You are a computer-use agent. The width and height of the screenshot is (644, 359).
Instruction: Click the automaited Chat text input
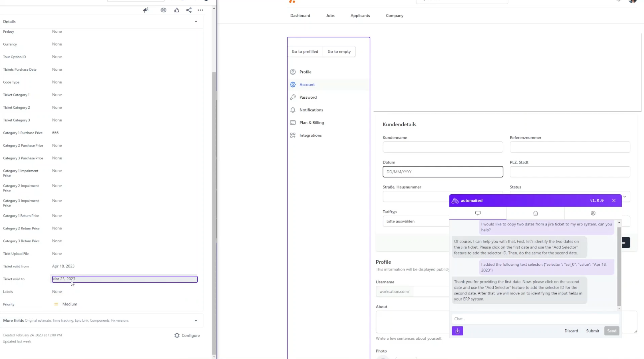[x=535, y=319]
